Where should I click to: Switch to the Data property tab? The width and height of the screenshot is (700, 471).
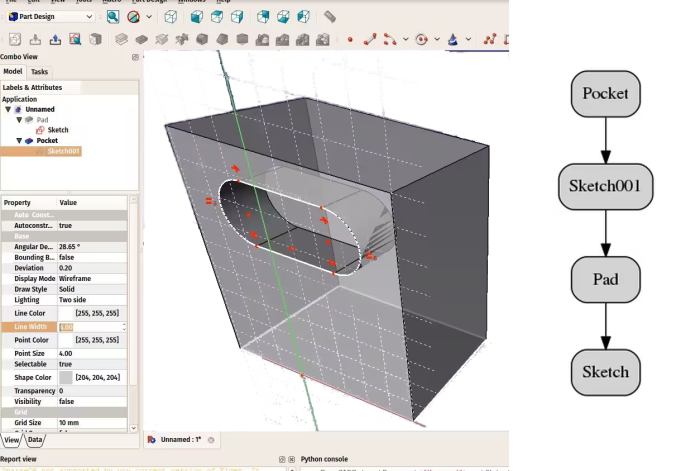pyautogui.click(x=35, y=440)
